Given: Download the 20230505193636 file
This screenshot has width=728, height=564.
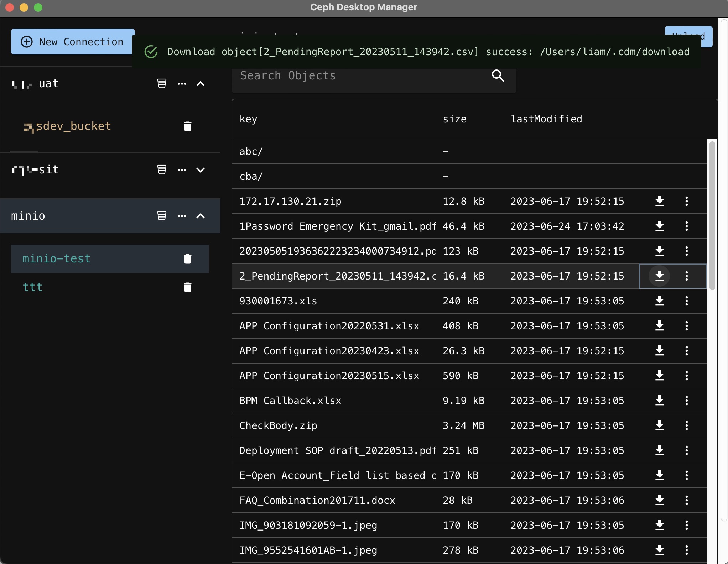Looking at the screenshot, I should point(659,251).
